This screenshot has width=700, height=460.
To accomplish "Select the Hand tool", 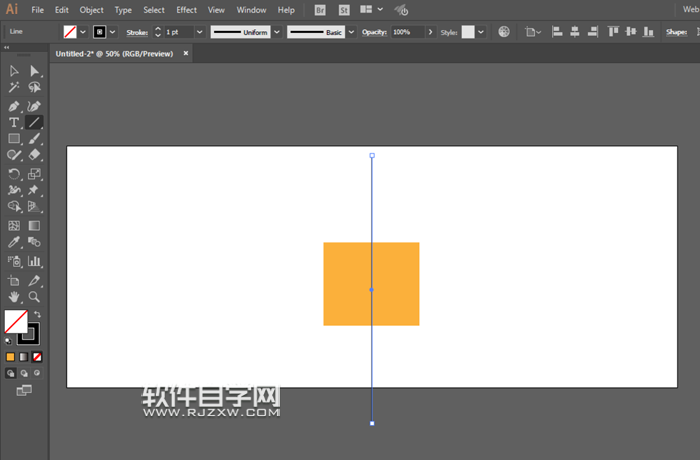I will tap(14, 297).
